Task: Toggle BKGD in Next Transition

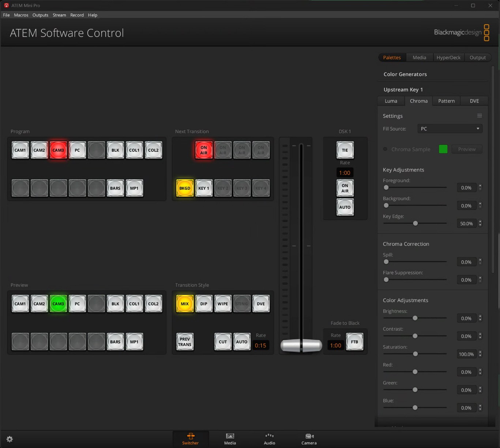Action: [185, 188]
